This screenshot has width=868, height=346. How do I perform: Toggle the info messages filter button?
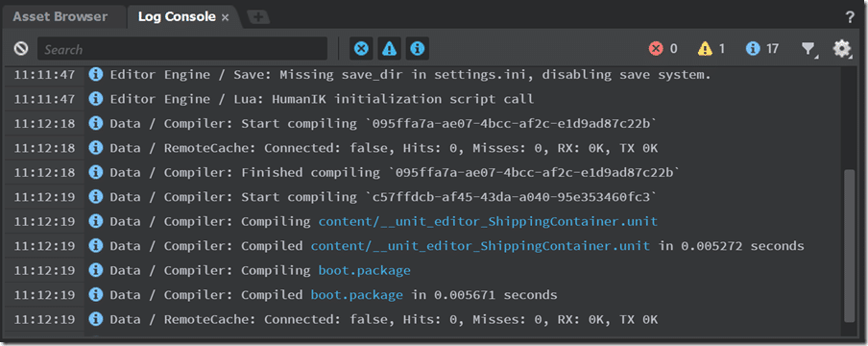[418, 49]
